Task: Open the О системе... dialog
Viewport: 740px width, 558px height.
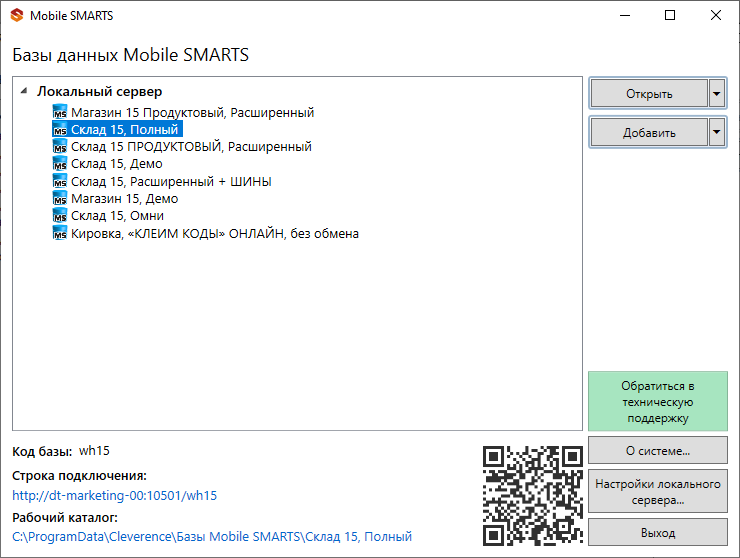Action: pos(658,451)
